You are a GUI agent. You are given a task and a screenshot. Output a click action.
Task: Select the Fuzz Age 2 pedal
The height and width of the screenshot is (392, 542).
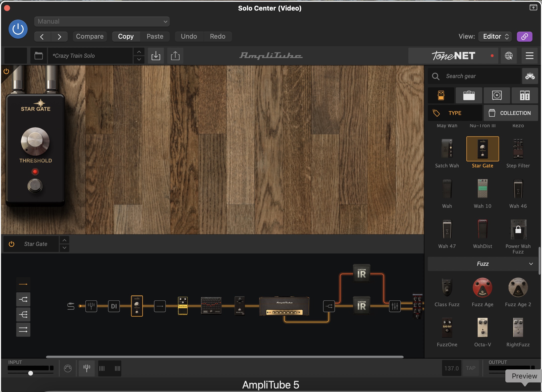(518, 292)
